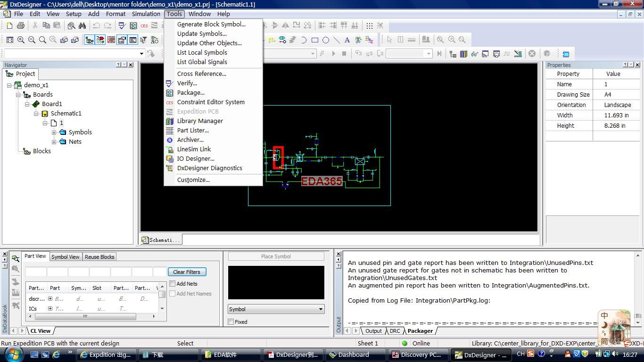This screenshot has height=362, width=644.
Task: Expand the Nets tree node
Action: pyautogui.click(x=54, y=142)
